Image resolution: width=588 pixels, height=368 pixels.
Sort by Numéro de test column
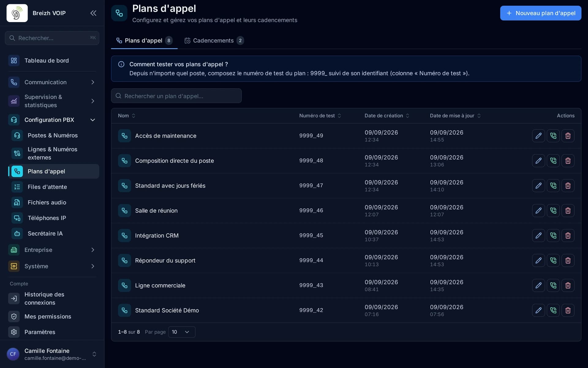(320, 116)
